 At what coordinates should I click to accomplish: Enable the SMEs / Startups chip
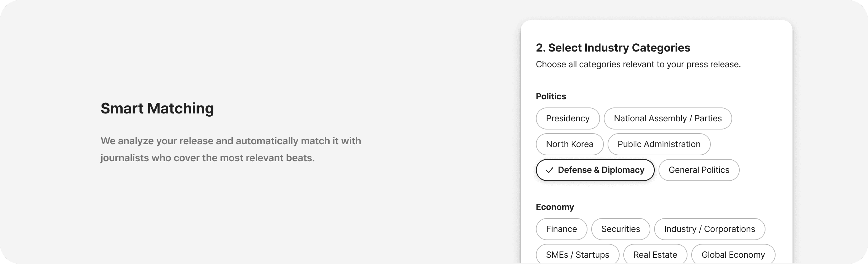click(577, 255)
